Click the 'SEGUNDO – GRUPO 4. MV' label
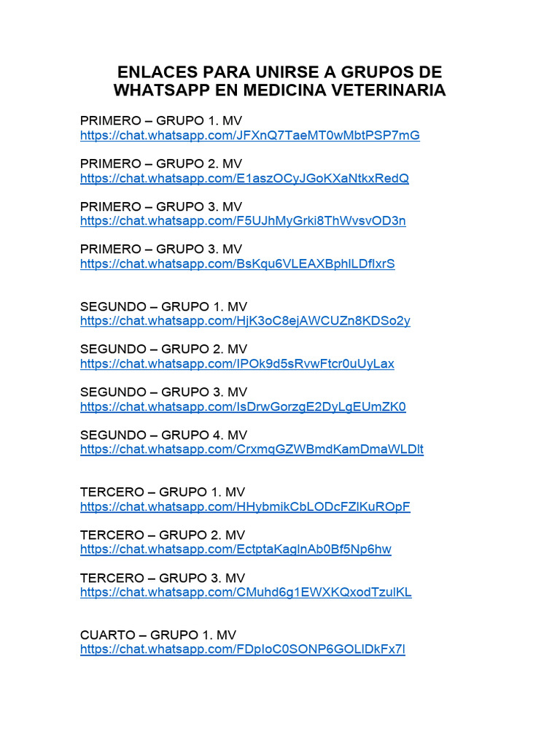Viewport: 560px width, 747px height. click(164, 435)
